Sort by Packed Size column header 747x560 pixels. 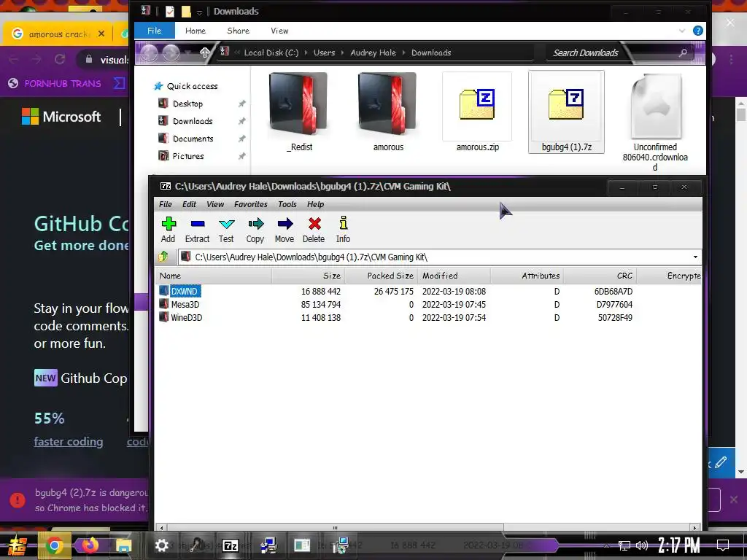point(381,276)
